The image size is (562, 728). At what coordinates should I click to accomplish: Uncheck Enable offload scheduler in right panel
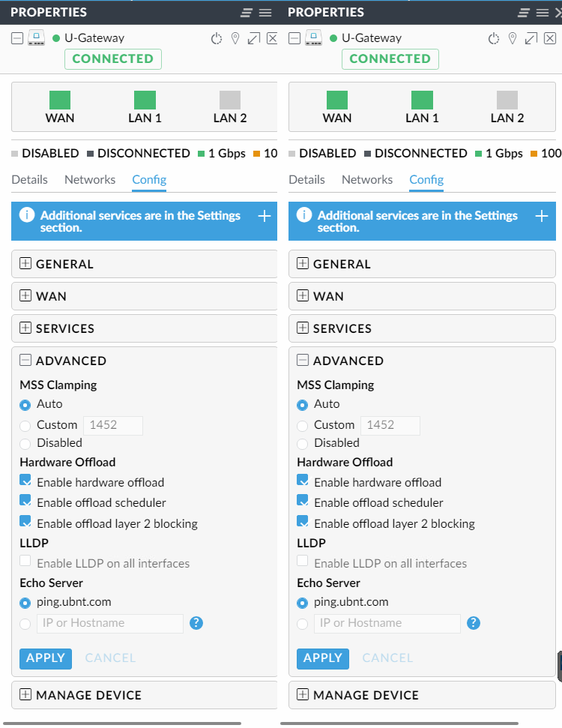(303, 501)
